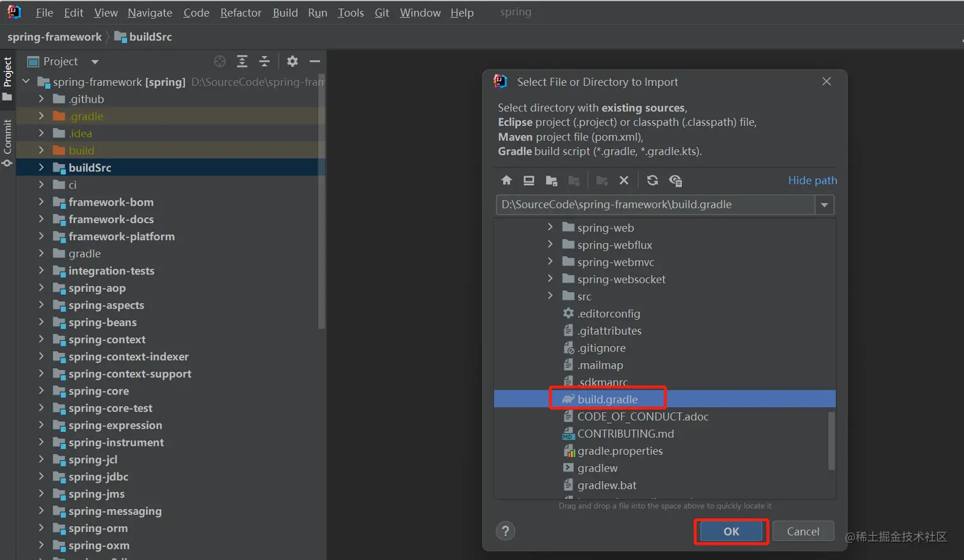Viewport: 964px width, 560px height.
Task: Click the Cancel button
Action: pos(803,531)
